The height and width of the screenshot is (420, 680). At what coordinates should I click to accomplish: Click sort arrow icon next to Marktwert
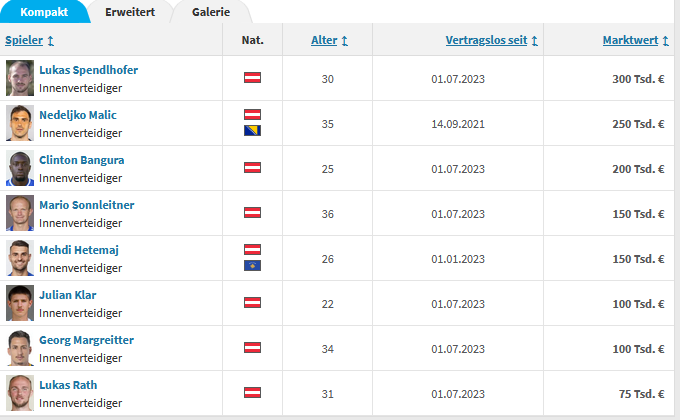tap(665, 41)
